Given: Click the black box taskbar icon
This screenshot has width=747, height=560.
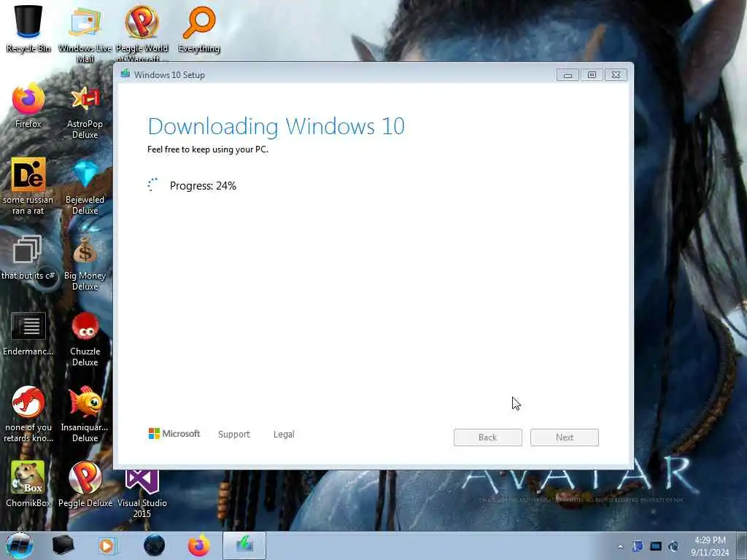Looking at the screenshot, I should point(63,545).
